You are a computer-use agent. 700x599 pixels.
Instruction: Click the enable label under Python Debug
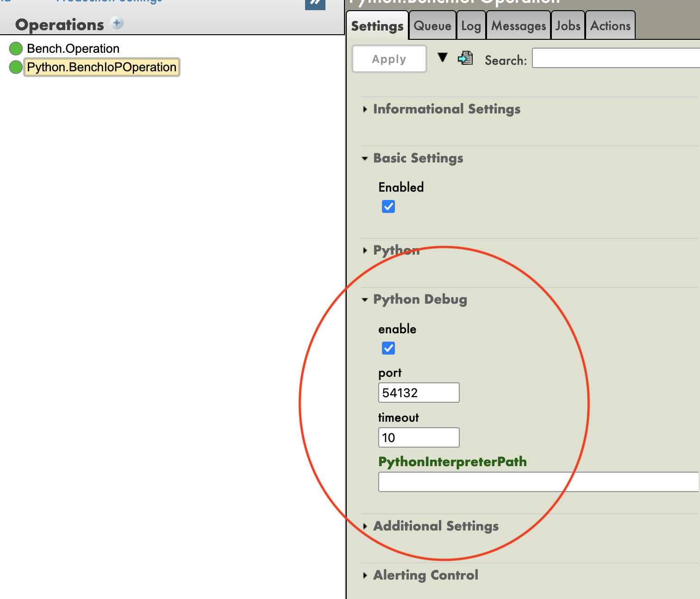tap(397, 329)
